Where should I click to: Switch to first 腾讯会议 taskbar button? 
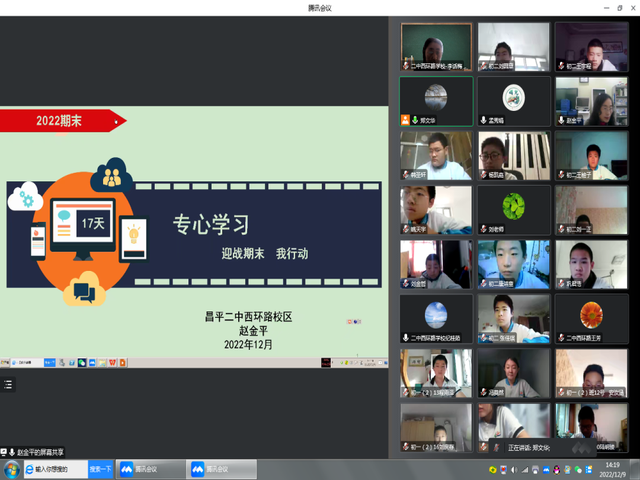[151, 469]
